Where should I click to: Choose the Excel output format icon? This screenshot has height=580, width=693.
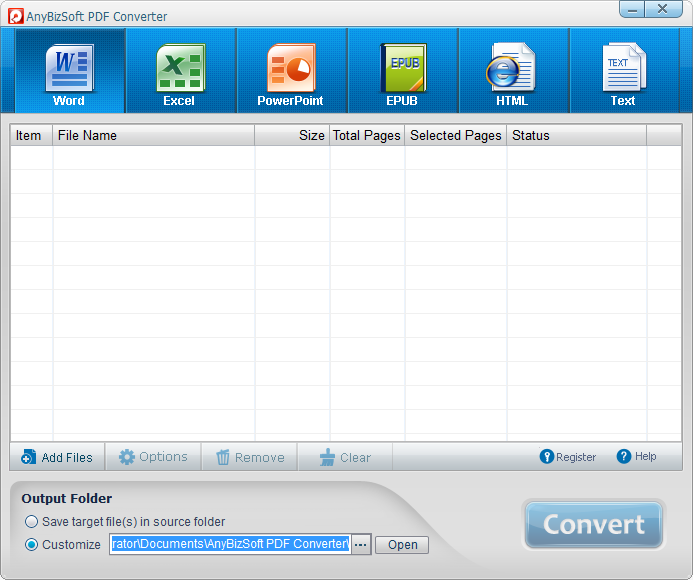tap(180, 71)
